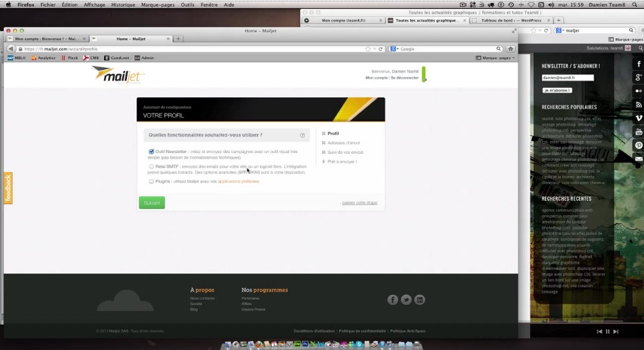Open Politique de confidentialité footer link
This screenshot has width=644, height=350.
pos(362,331)
